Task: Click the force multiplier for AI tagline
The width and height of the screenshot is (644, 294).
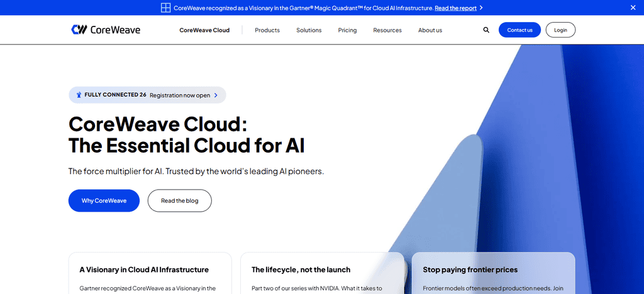Action: [196, 171]
